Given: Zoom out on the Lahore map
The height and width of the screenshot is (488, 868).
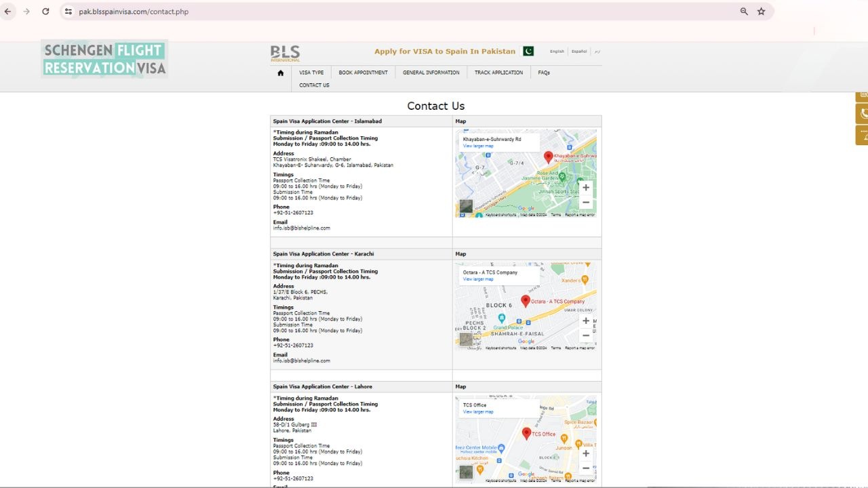Looking at the screenshot, I should 586,468.
